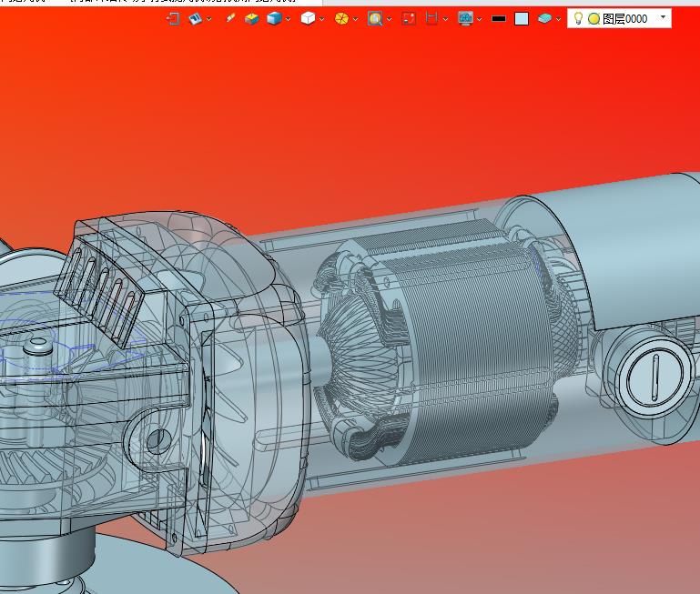Click the yellow-topped blue block icon
The width and height of the screenshot is (700, 594).
252,19
